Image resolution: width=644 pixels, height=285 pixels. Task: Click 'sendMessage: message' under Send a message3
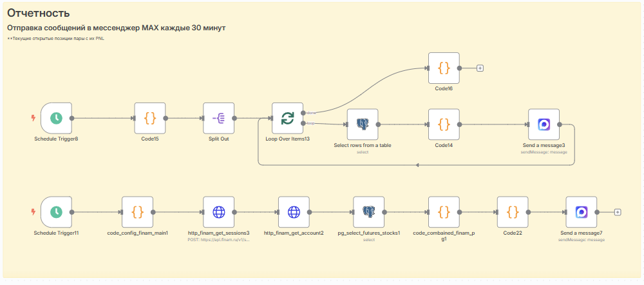(544, 152)
